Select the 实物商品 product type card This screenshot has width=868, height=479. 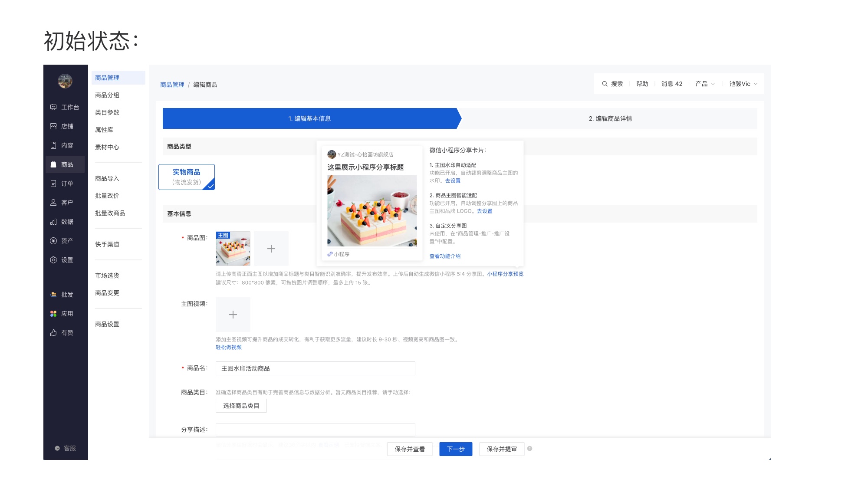click(187, 177)
